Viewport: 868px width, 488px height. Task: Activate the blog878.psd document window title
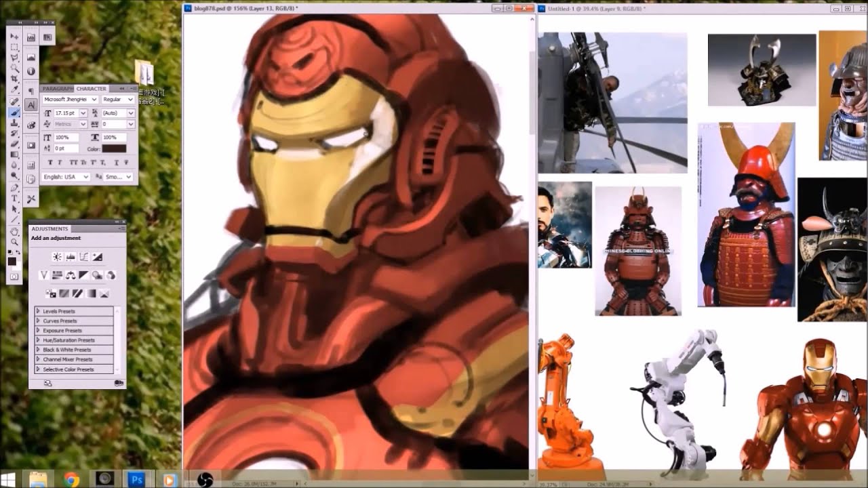point(245,8)
